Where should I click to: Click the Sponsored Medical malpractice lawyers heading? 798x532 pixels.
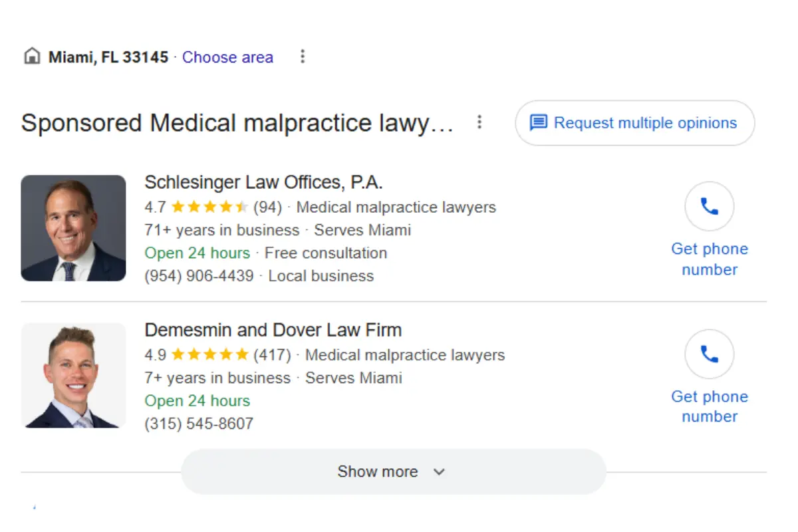coord(237,123)
